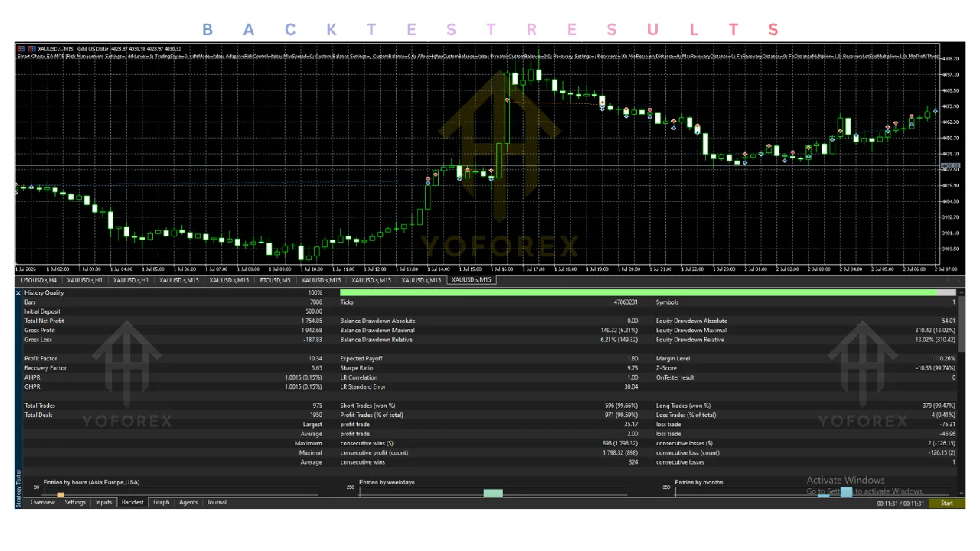Select the "Gross Loss" label

tap(38, 340)
